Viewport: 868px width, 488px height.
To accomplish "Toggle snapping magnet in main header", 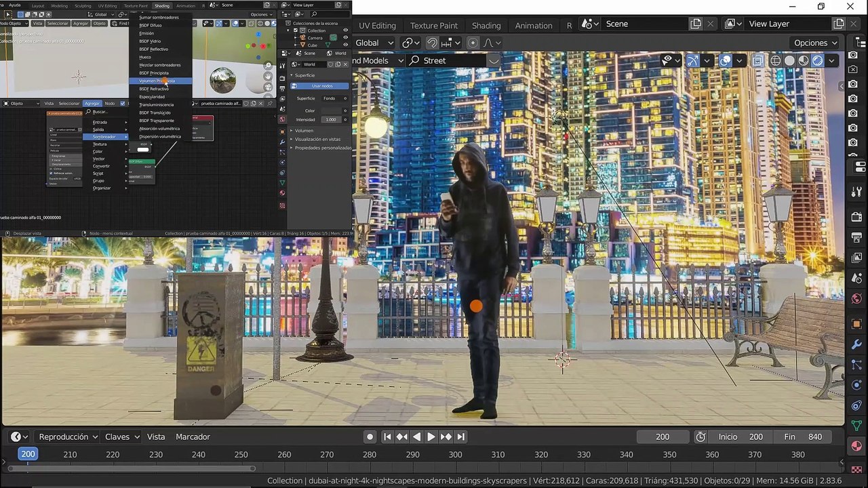I will point(432,43).
